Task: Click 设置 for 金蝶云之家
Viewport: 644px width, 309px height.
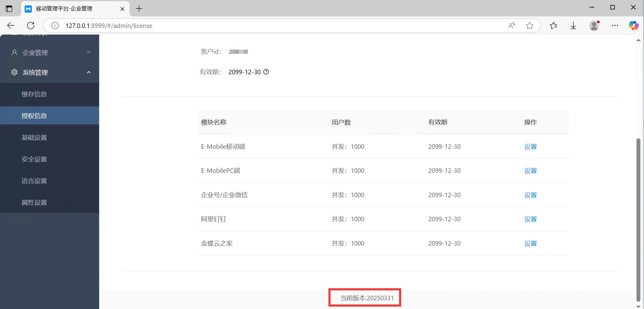Action: (x=530, y=243)
